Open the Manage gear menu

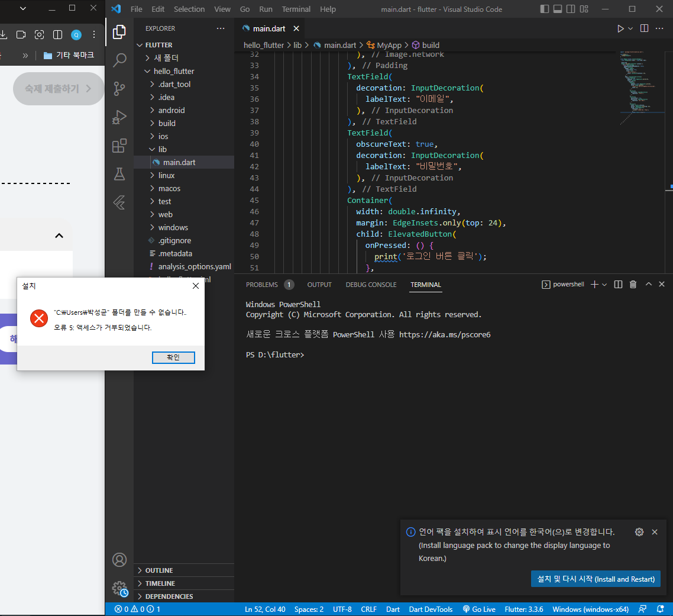pos(119,589)
